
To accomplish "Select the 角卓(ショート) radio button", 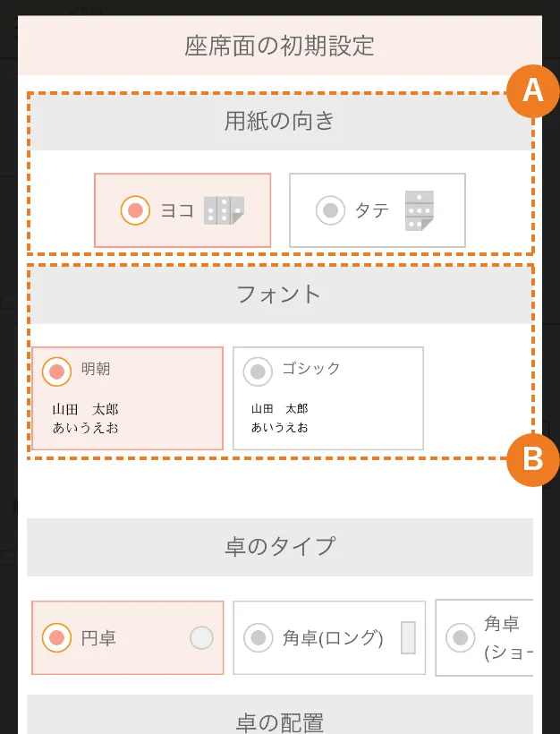I will tap(461, 637).
